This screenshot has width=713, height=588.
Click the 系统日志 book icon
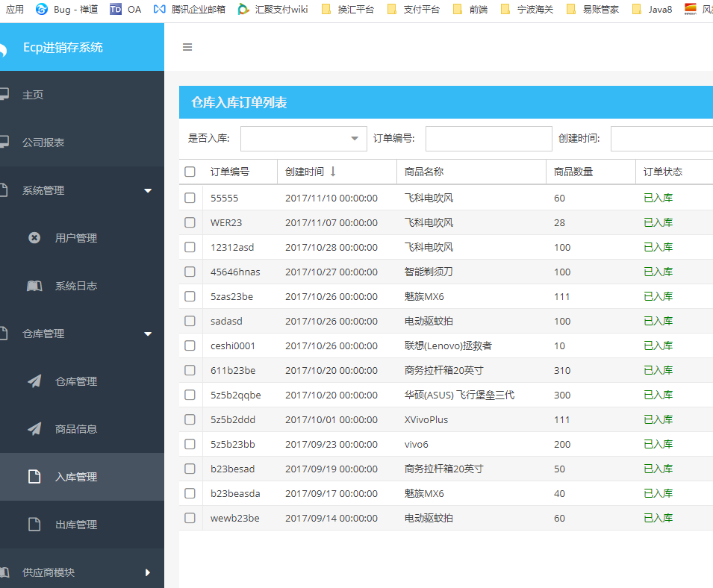[34, 286]
